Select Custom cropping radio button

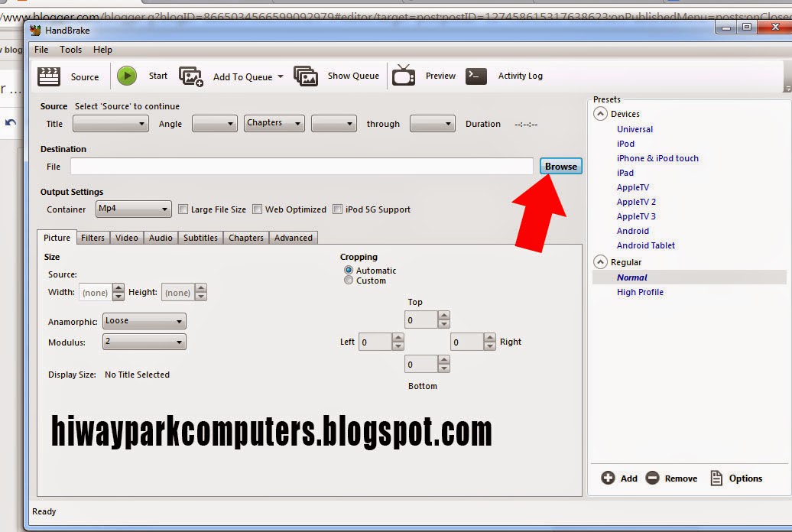point(349,280)
